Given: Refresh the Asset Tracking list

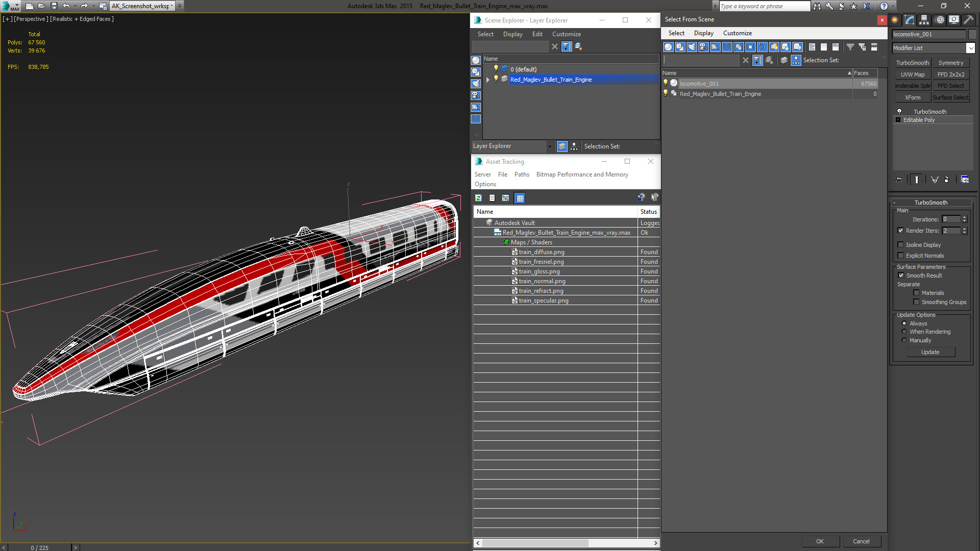Looking at the screenshot, I should pyautogui.click(x=478, y=198).
